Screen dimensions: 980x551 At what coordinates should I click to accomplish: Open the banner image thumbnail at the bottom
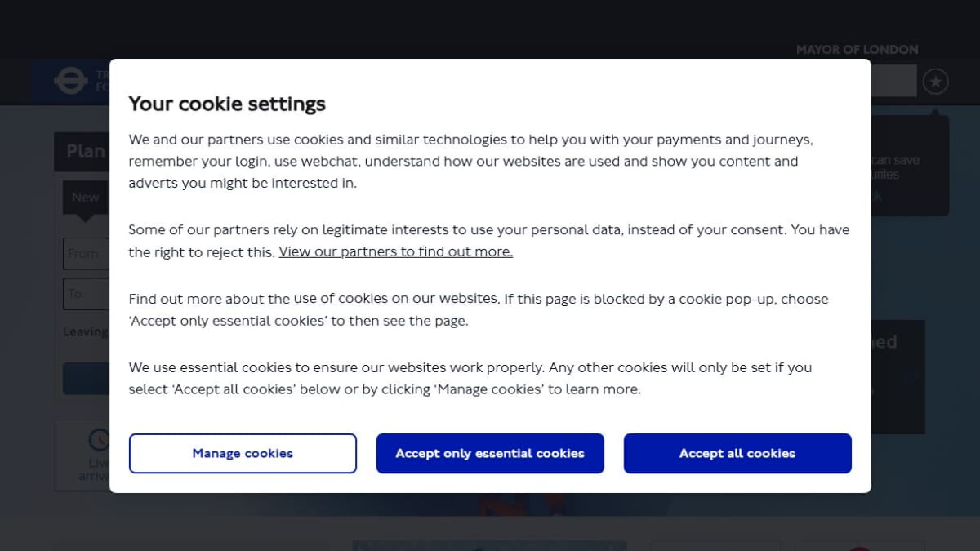[x=490, y=545]
